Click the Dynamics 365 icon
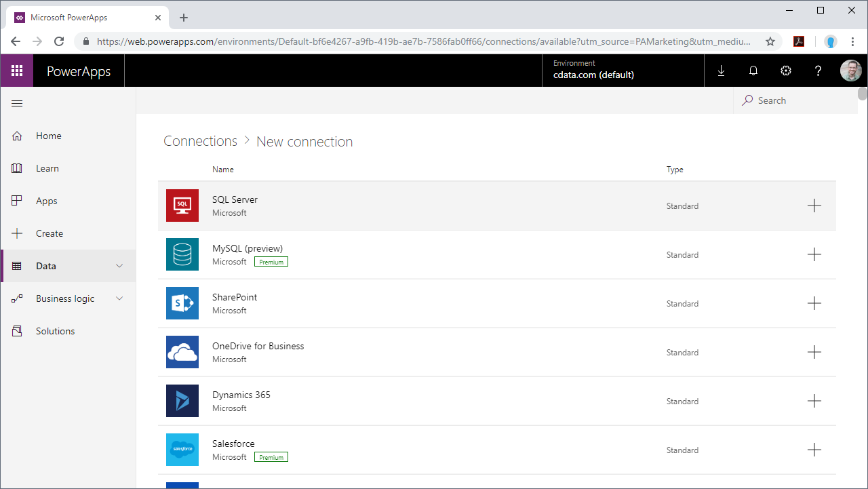868x489 pixels. (x=182, y=401)
